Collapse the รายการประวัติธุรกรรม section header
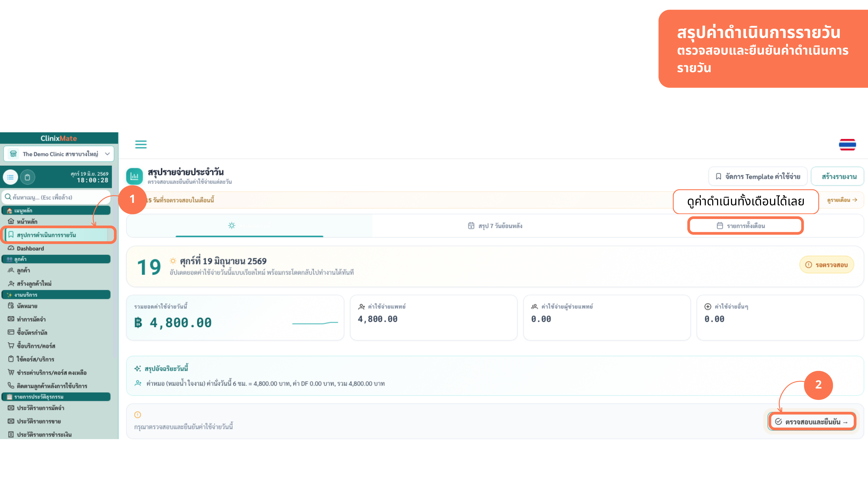Image resolution: width=868 pixels, height=488 pixels. pyautogui.click(x=56, y=397)
